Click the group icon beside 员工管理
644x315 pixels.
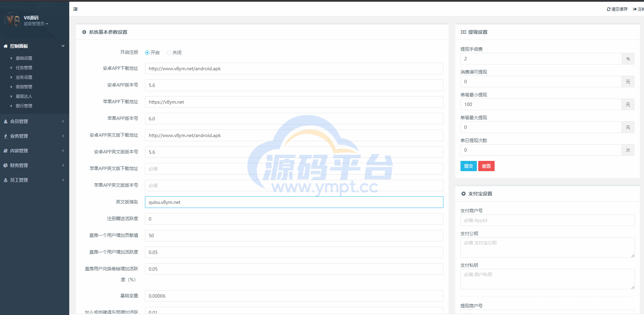[x=5, y=180]
